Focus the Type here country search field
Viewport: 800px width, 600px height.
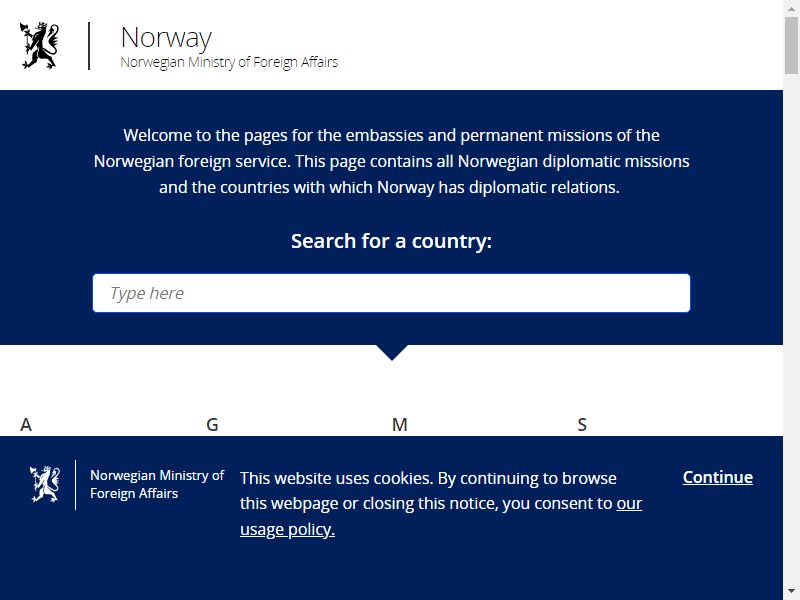coord(391,293)
